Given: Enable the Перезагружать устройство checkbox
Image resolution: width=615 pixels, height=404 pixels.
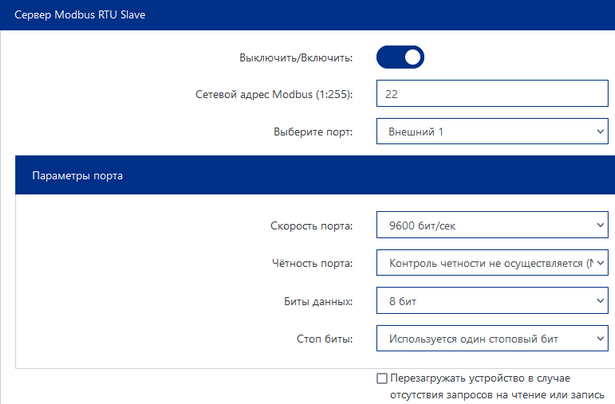Looking at the screenshot, I should click(x=382, y=379).
